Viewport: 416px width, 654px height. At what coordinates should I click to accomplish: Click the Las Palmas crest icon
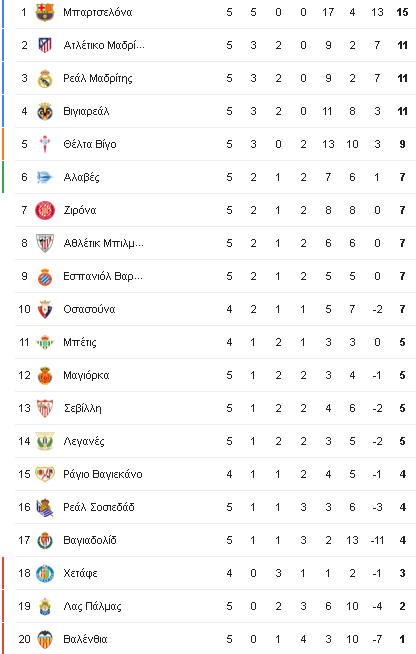(45, 606)
